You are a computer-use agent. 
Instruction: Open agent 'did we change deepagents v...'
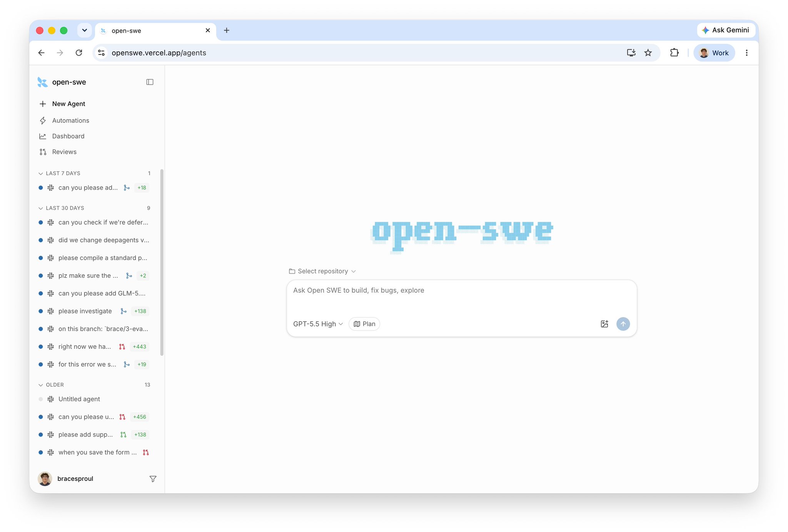[x=95, y=240]
